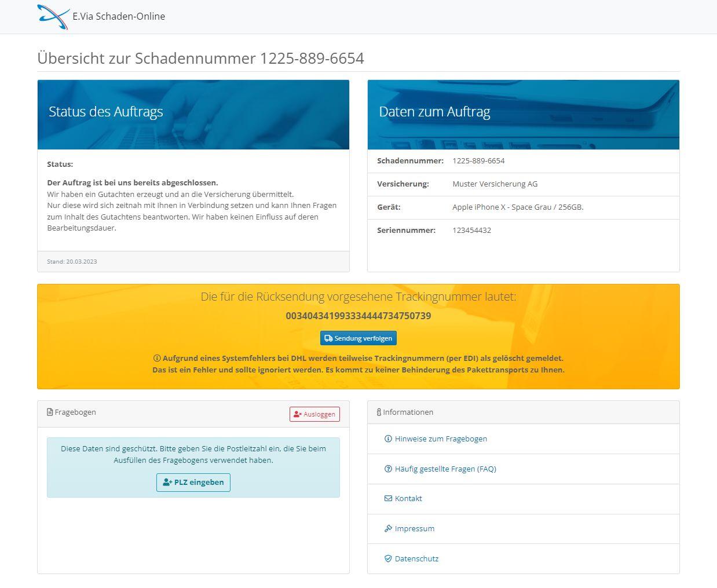
Task: Click the red user icon on Ausloggen button
Action: pos(298,414)
